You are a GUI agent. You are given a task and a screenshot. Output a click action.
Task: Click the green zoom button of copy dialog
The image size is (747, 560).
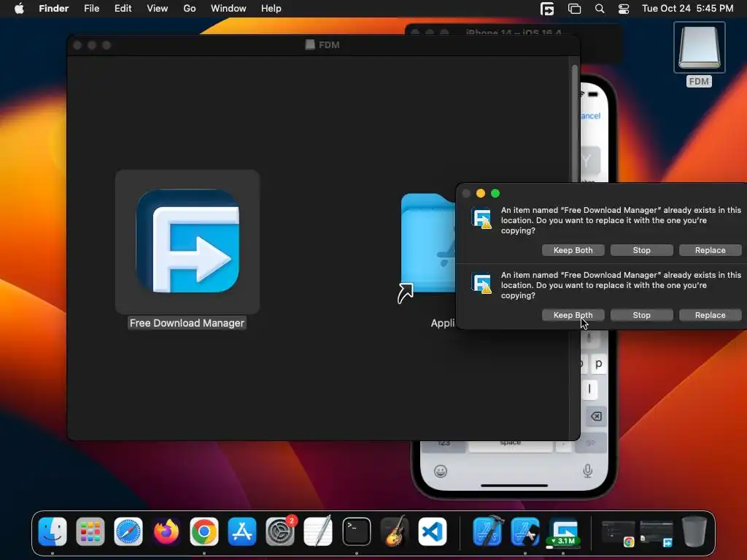[495, 193]
